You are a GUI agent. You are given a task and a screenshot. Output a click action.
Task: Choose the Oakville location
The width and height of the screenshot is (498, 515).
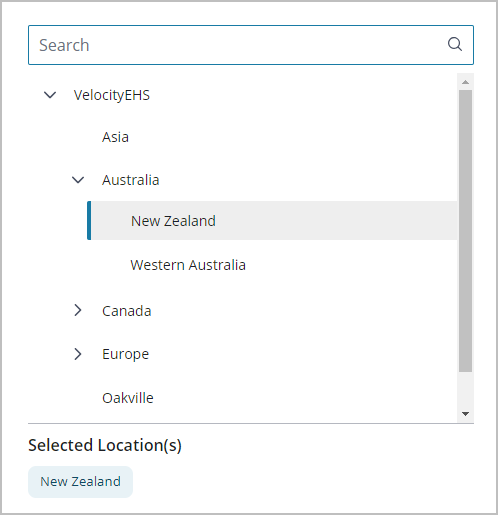(x=128, y=398)
